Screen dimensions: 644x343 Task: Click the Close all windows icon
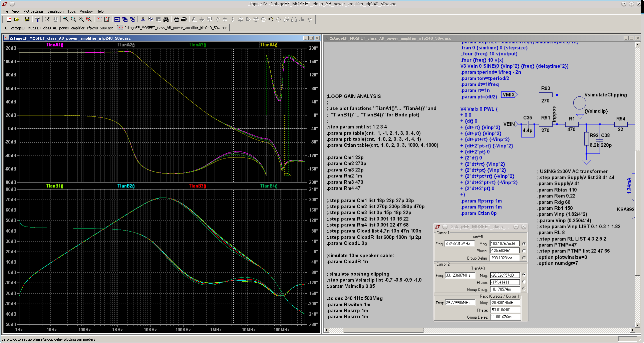[x=132, y=19]
